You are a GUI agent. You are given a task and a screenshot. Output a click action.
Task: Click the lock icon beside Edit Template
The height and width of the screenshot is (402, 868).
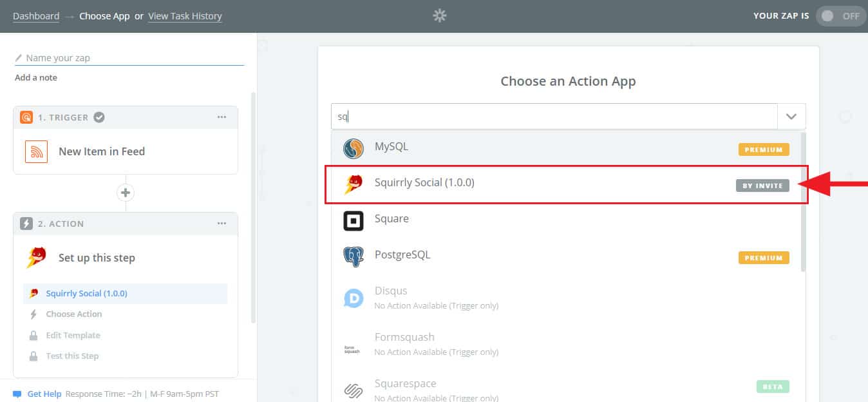pyautogui.click(x=33, y=336)
